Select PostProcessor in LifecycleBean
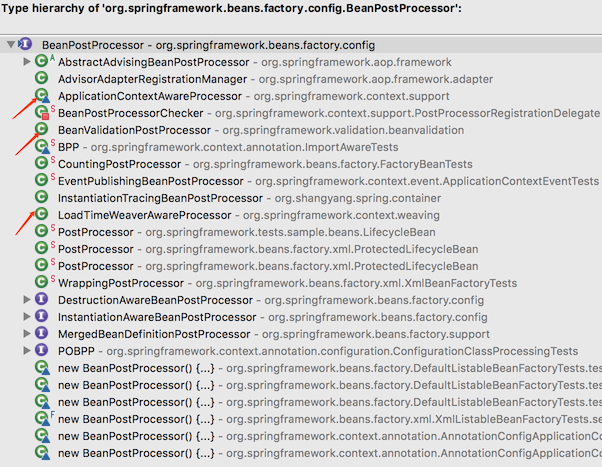Image resolution: width=602 pixels, height=467 pixels. point(95,232)
